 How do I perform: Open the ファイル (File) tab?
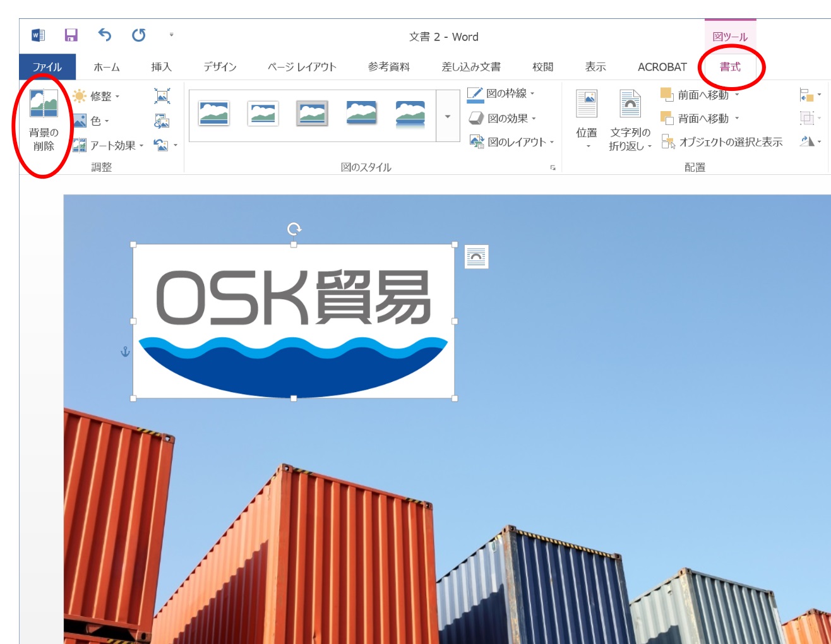pyautogui.click(x=47, y=67)
